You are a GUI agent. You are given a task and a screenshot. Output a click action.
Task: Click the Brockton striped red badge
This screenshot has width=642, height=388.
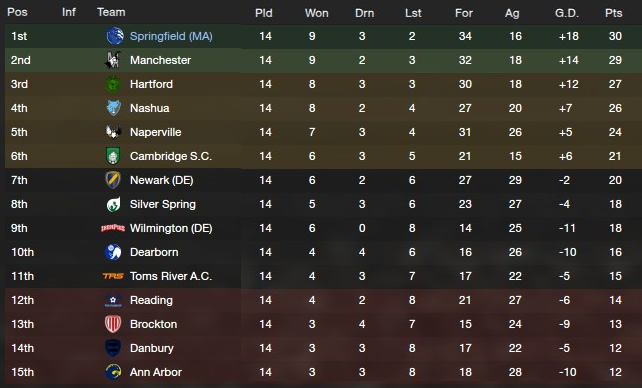point(113,324)
